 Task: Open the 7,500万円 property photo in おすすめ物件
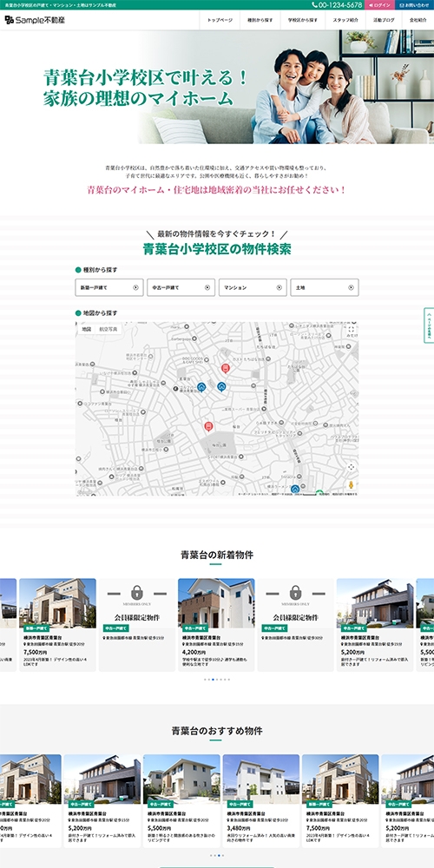click(340, 779)
